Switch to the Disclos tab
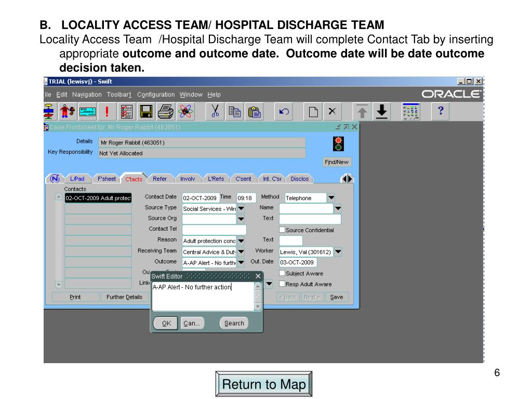532x399 pixels. click(x=300, y=179)
